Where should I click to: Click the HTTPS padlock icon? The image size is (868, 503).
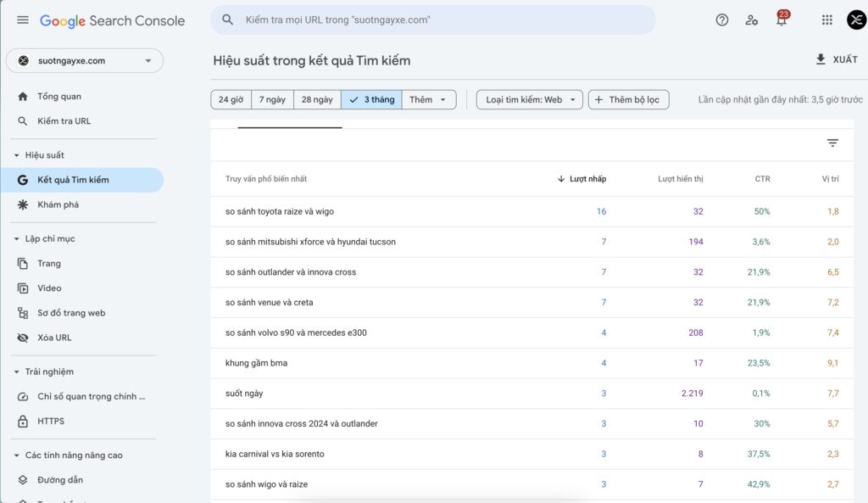pos(23,422)
